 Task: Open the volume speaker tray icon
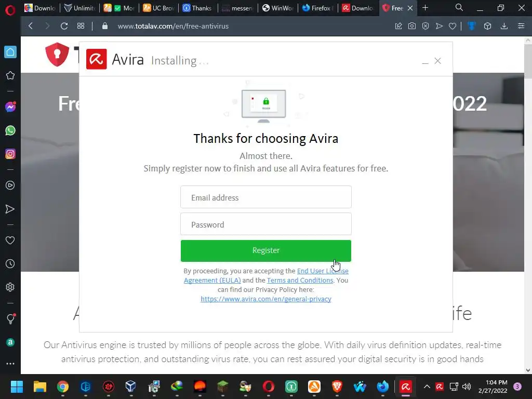click(x=467, y=387)
